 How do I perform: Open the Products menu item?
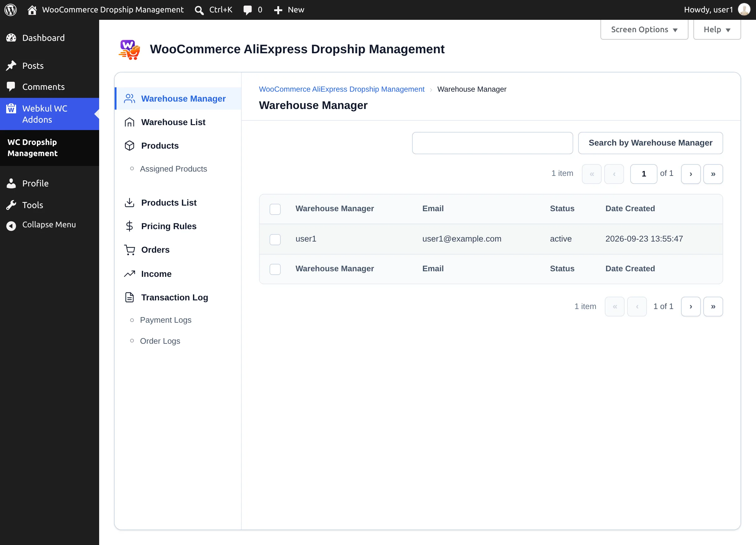pyautogui.click(x=178, y=146)
